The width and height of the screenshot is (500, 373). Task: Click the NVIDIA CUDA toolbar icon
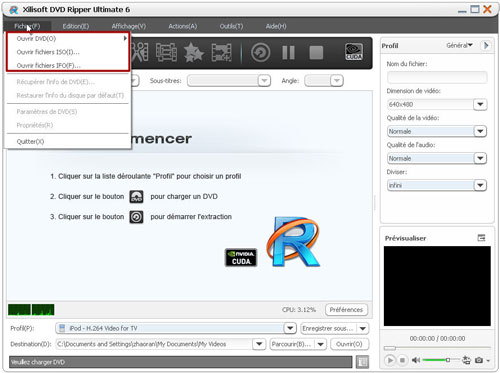[354, 52]
